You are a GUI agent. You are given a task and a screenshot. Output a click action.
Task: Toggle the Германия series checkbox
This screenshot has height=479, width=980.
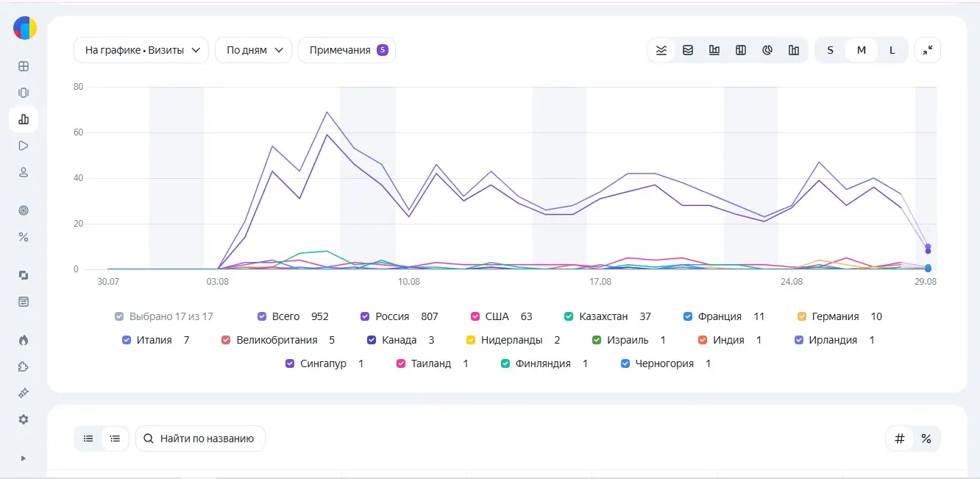[802, 316]
